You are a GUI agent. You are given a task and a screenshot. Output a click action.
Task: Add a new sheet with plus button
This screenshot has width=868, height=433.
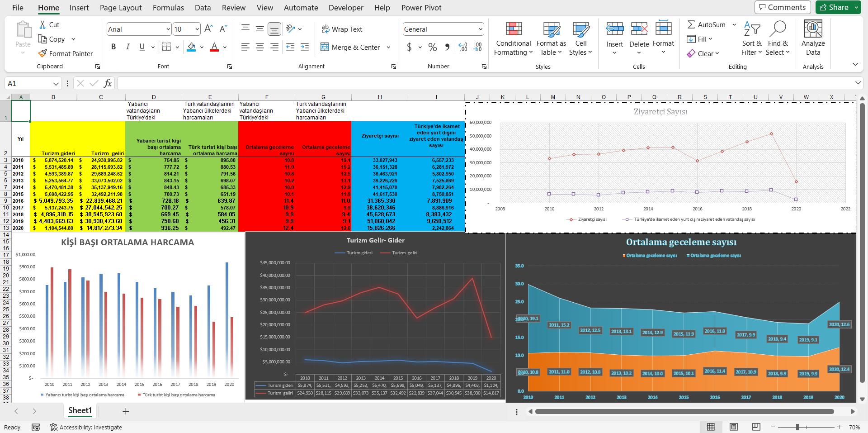click(x=126, y=411)
